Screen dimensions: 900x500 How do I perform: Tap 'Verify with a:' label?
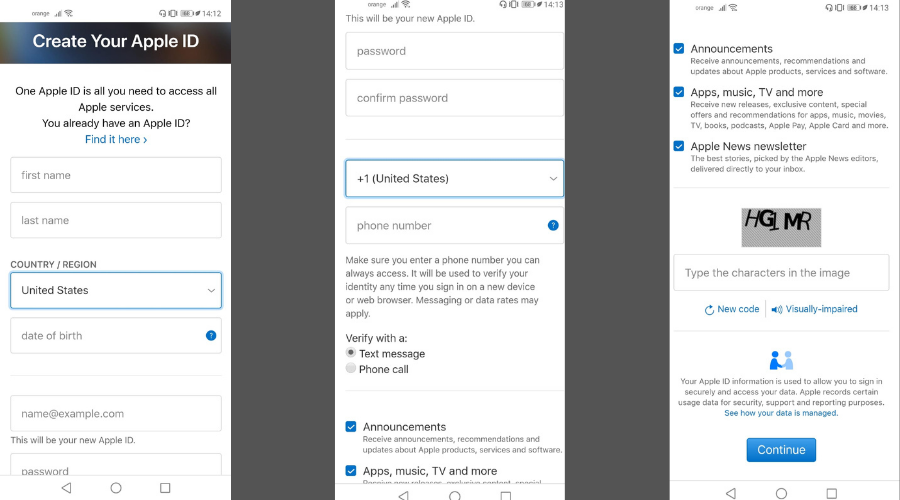(x=377, y=338)
